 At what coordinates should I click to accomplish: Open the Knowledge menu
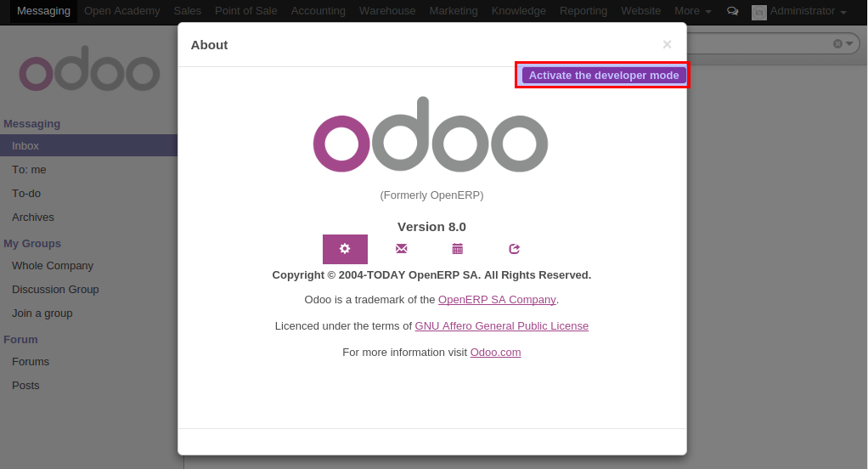coord(519,11)
